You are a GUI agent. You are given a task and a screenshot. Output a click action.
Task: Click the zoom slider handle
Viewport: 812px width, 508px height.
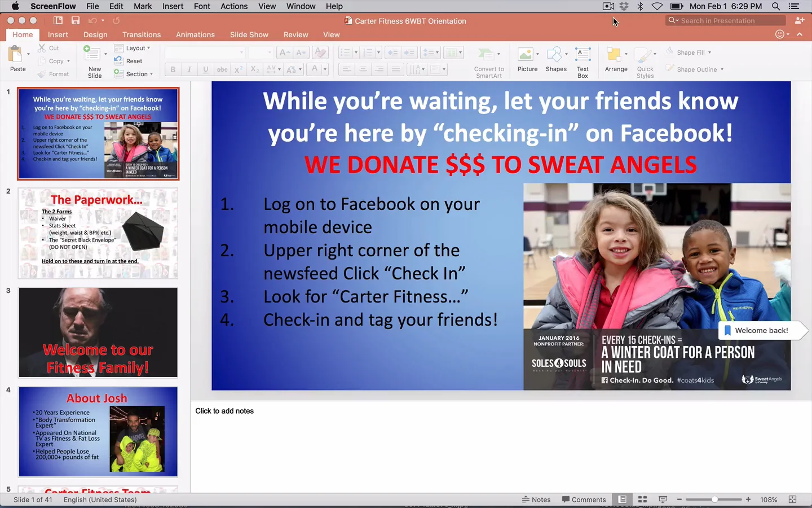pyautogui.click(x=714, y=500)
